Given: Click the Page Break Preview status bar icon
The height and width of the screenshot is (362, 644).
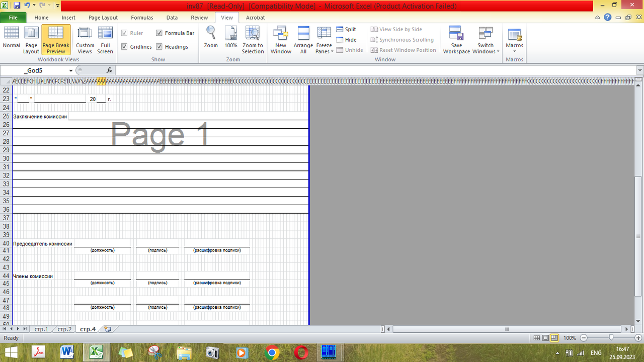Looking at the screenshot, I should click(x=554, y=338).
